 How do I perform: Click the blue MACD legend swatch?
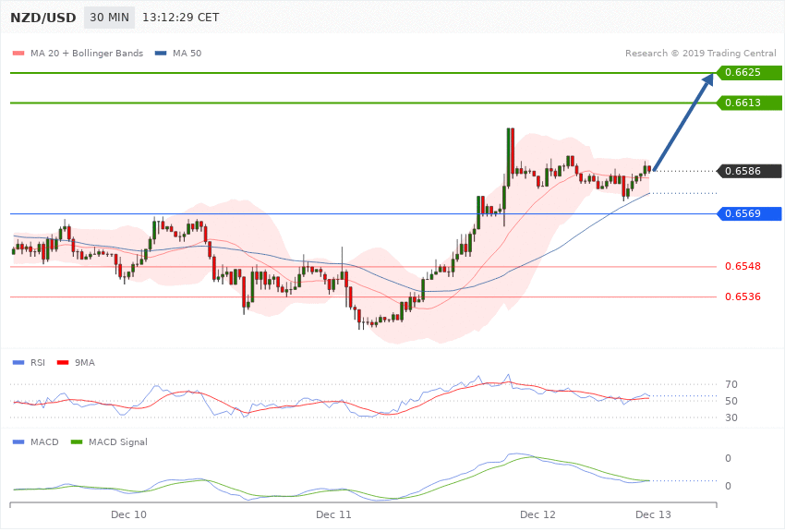18,441
